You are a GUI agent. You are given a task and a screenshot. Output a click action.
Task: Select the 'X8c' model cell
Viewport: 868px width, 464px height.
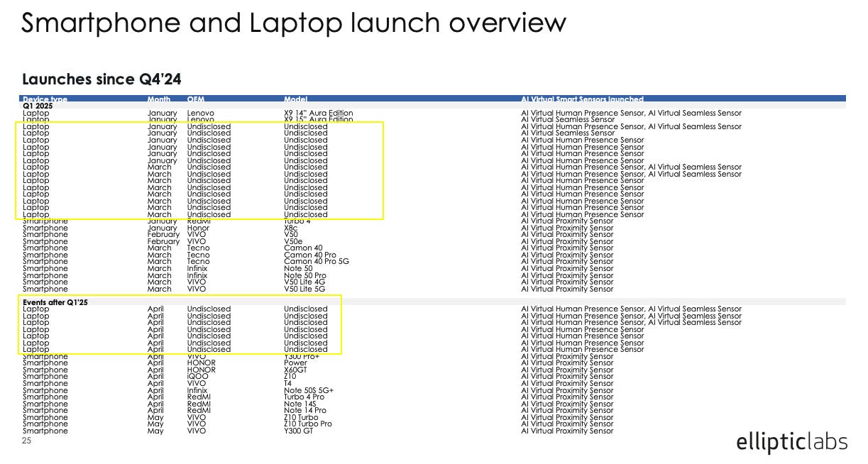(x=291, y=228)
